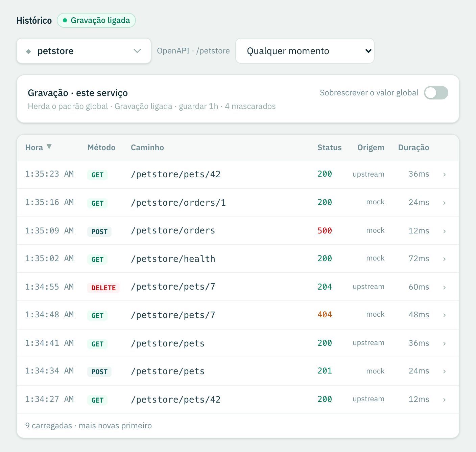Click the 72ms duration value
This screenshot has width=476, height=452.
[419, 258]
